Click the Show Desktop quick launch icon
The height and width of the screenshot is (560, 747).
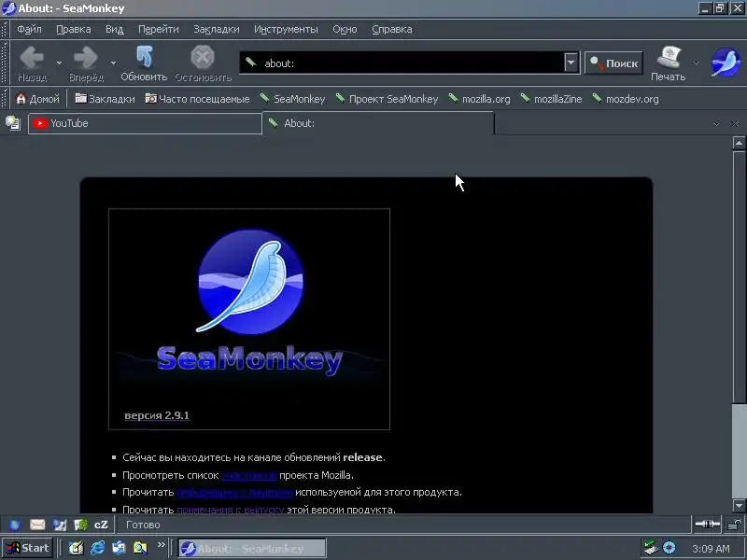point(76,548)
